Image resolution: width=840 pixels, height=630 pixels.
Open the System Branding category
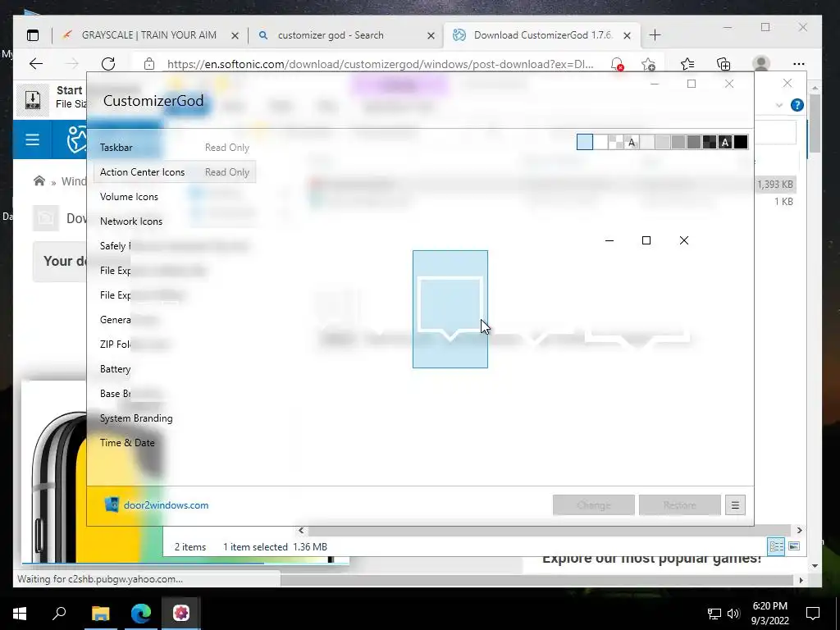point(136,418)
